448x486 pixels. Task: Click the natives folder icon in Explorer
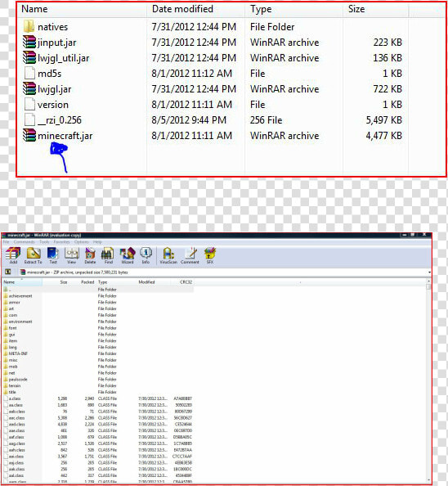29,27
